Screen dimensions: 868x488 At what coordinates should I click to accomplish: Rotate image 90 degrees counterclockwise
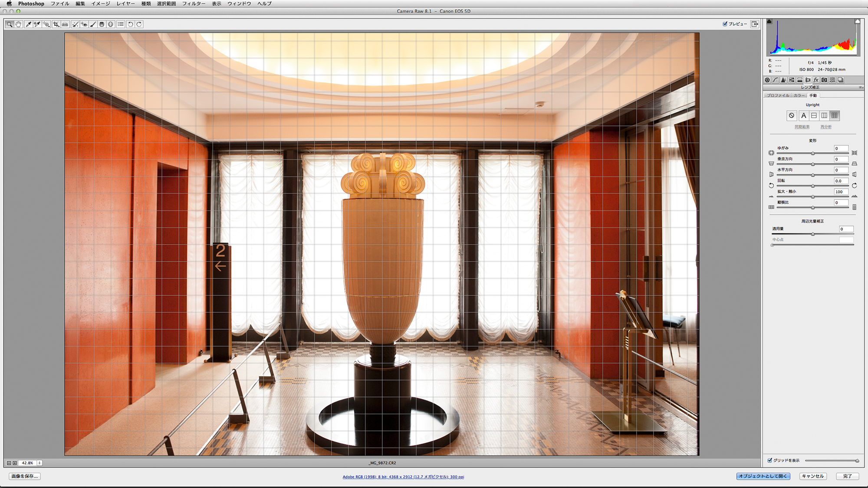130,24
